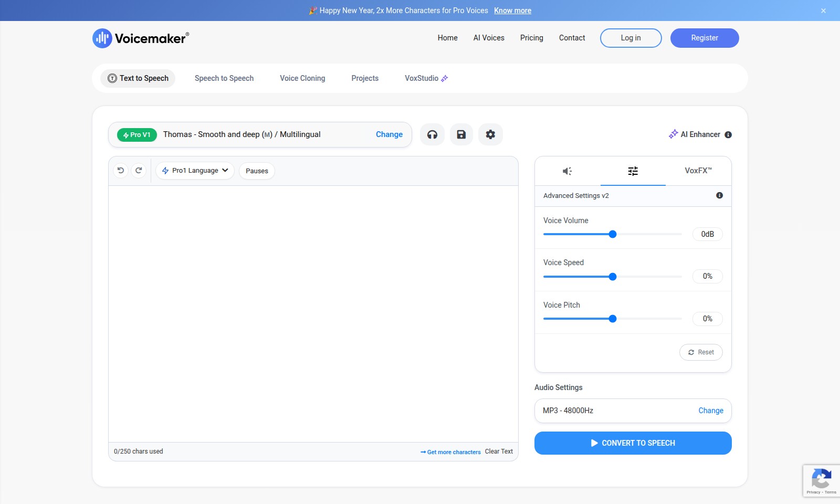Viewport: 840px width, 504px height.
Task: Open the Pricing page
Action: click(531, 38)
